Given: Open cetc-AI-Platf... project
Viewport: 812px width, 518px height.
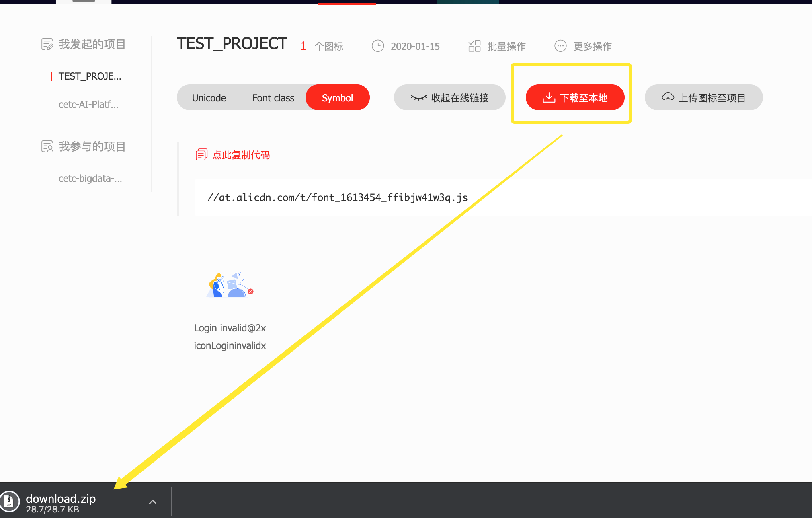Looking at the screenshot, I should (88, 105).
